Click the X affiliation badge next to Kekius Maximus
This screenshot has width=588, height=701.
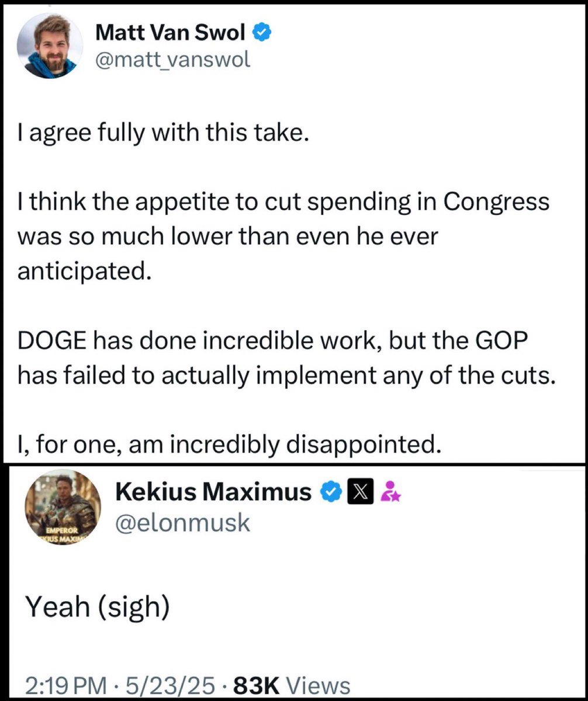click(x=359, y=491)
